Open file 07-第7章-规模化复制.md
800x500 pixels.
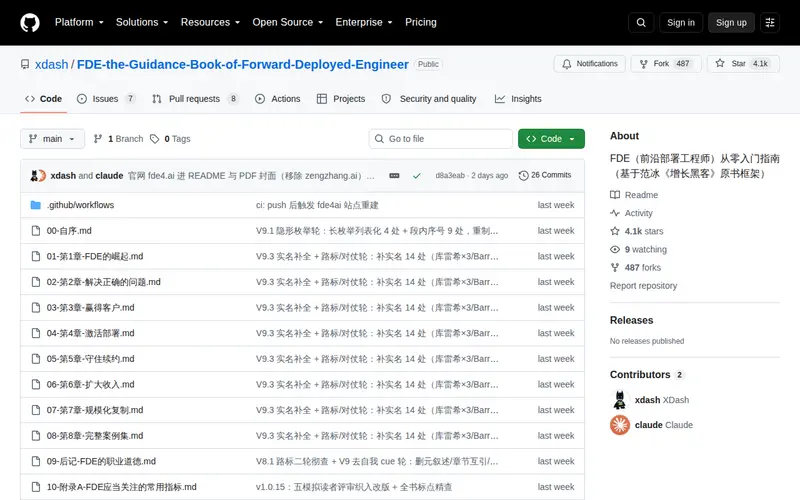point(95,410)
